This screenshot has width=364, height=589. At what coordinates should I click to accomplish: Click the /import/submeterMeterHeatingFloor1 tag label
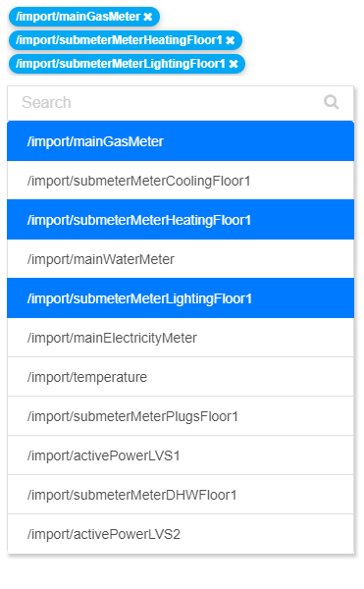click(x=119, y=40)
